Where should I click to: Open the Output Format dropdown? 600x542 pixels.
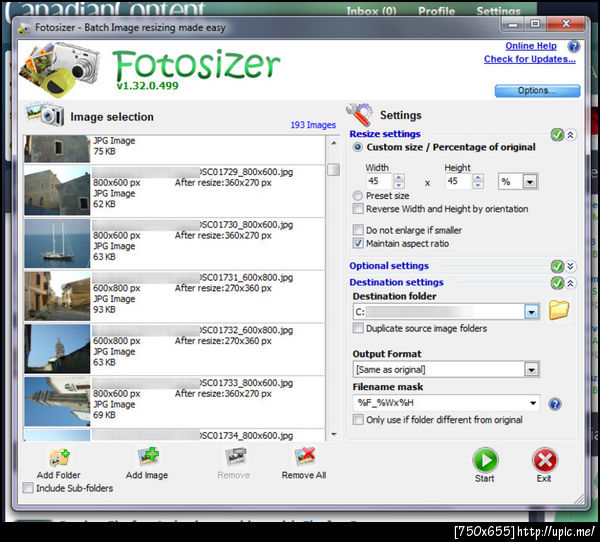pyautogui.click(x=531, y=369)
